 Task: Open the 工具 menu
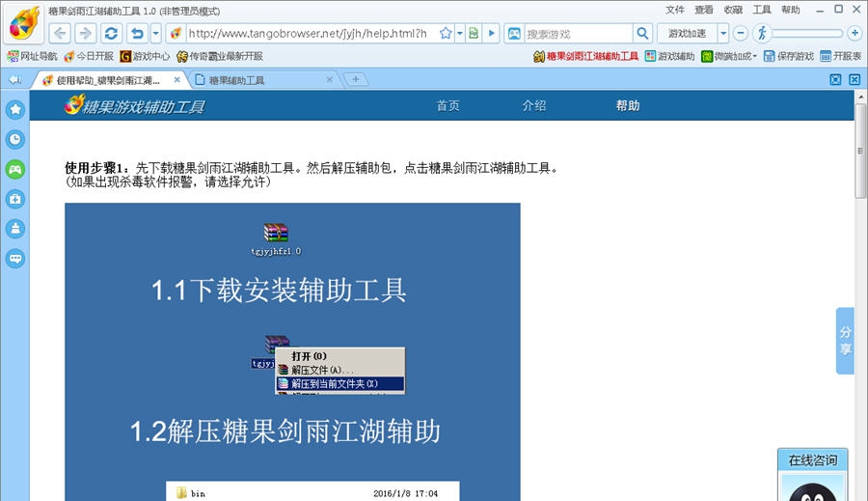point(762,10)
